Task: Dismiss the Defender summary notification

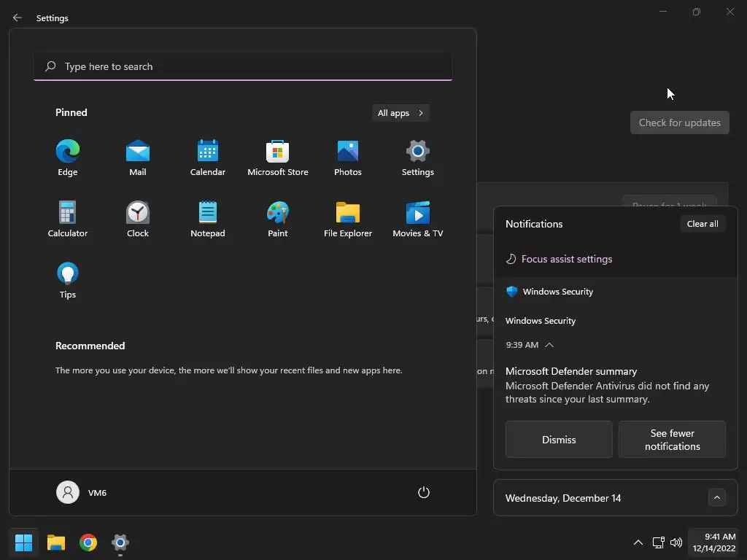Action: click(x=559, y=440)
